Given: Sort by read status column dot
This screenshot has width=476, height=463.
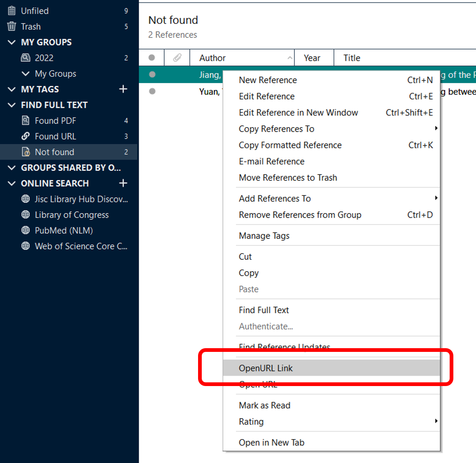Looking at the screenshot, I should (x=152, y=58).
